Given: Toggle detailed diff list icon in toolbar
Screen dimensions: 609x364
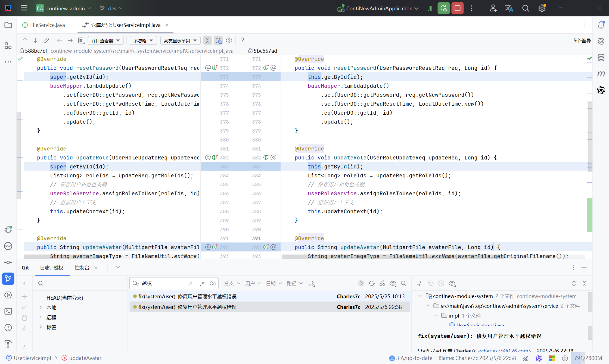Looking at the screenshot, I should point(81,40).
